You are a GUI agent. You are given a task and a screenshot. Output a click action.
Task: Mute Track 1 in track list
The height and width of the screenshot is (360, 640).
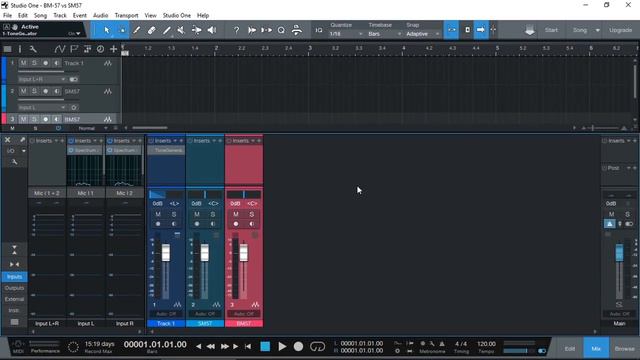tap(23, 63)
